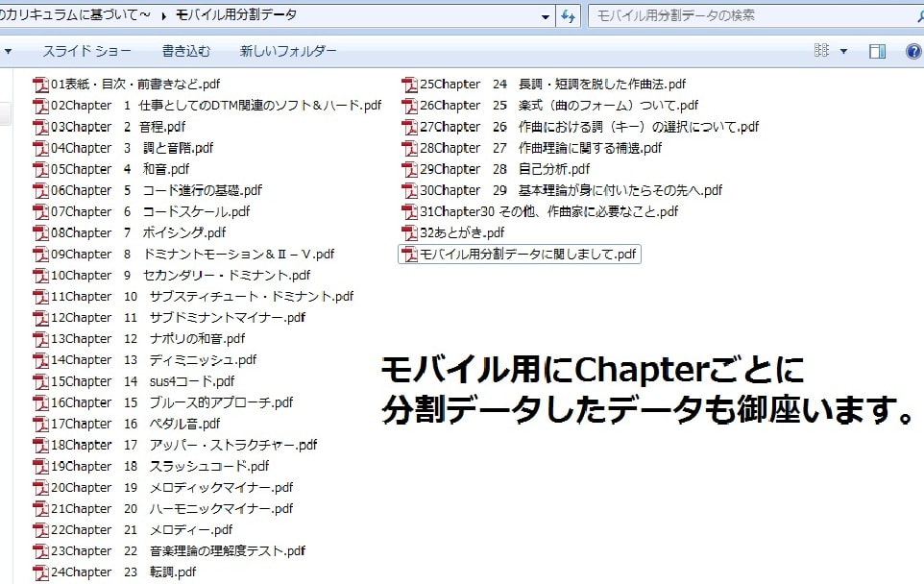The image size is (924, 584).
Task: Select 30Chapter 29 基本理論が身に付いたらその先へ.pdf
Action: 562,191
